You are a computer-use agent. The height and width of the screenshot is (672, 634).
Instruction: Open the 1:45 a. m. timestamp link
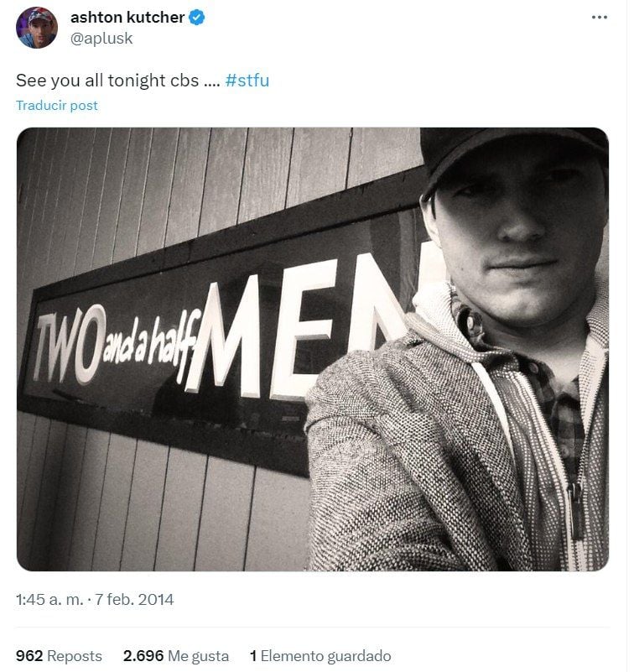pos(49,599)
